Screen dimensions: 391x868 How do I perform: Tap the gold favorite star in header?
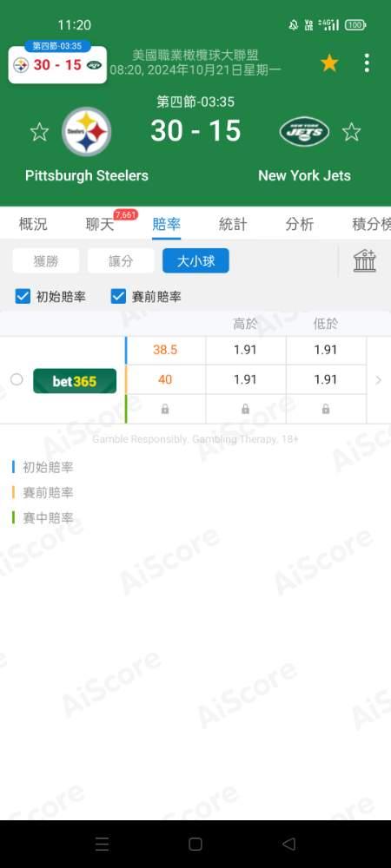point(329,63)
